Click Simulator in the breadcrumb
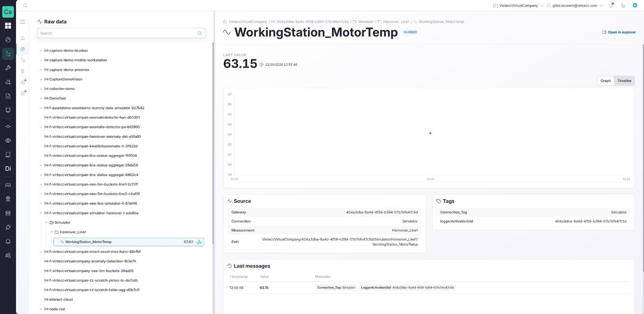Viewport: 644px width, 314px height. pyautogui.click(x=366, y=22)
